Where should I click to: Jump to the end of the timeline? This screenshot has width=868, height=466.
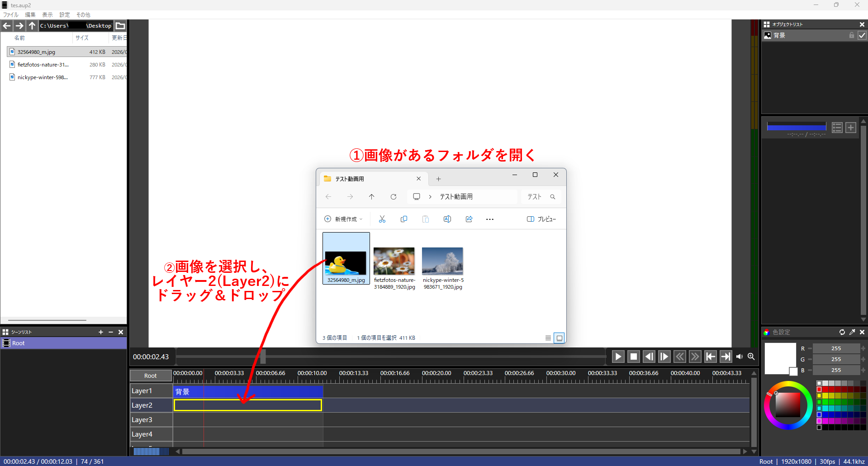(x=726, y=357)
